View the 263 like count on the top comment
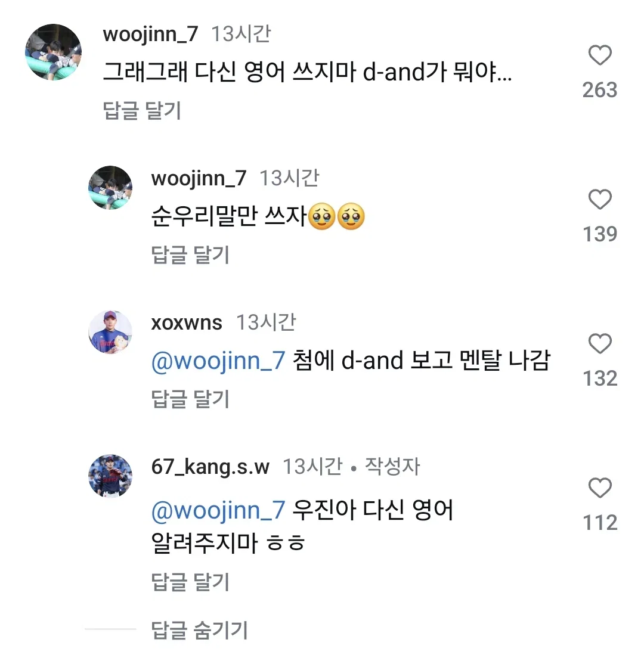The height and width of the screenshot is (661, 644). click(600, 90)
